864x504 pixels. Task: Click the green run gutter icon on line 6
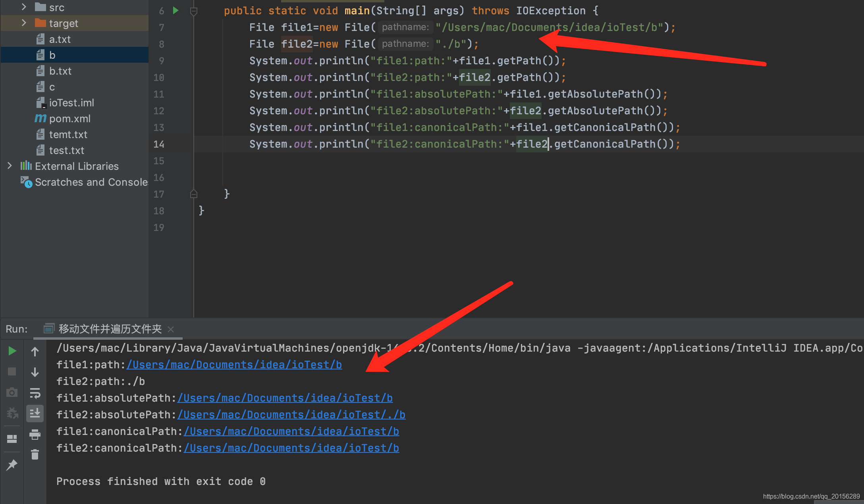coord(175,11)
